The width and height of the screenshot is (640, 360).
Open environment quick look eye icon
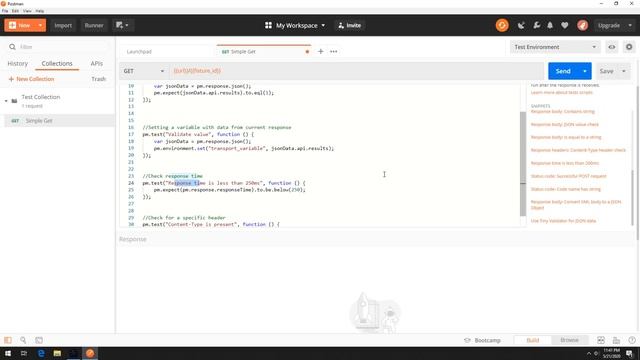pos(611,47)
